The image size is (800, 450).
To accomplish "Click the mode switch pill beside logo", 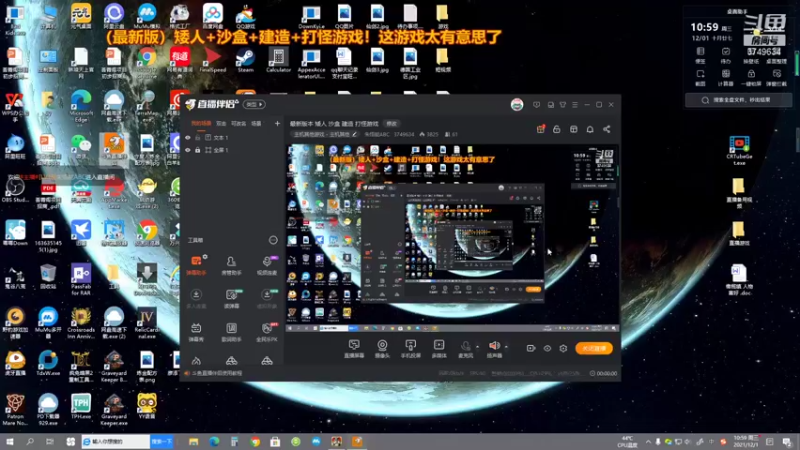I will tap(254, 105).
